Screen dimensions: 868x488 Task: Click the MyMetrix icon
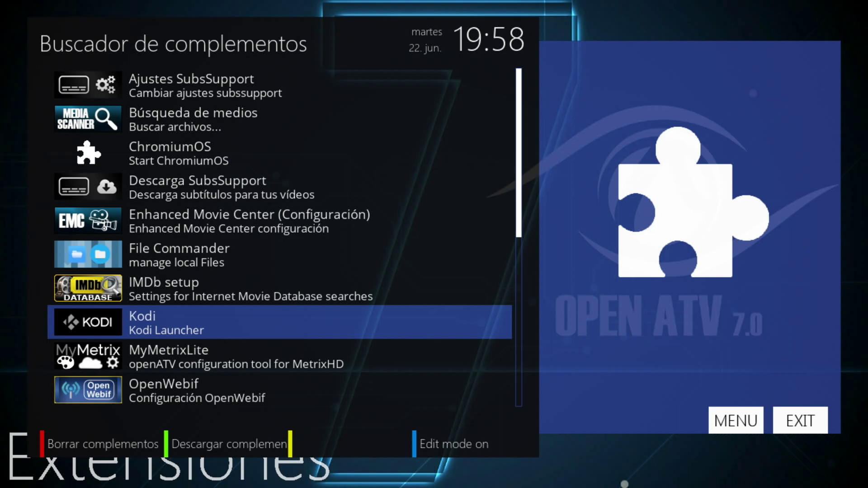(x=88, y=356)
